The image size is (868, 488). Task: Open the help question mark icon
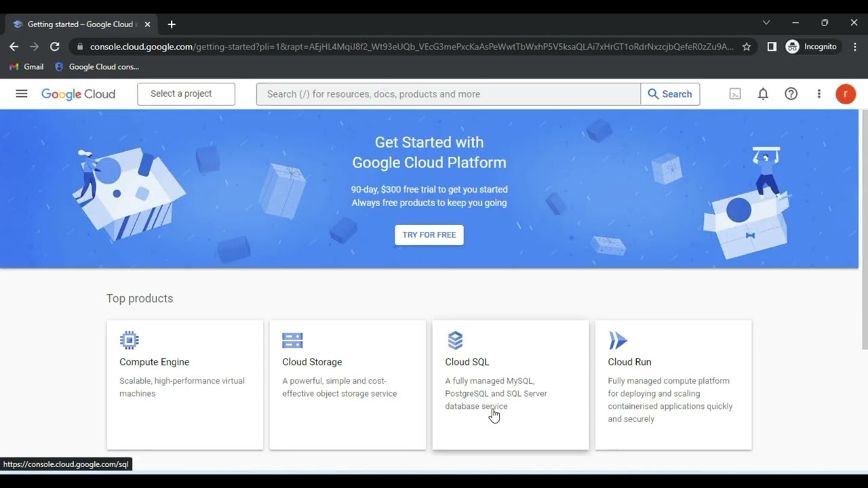point(791,94)
